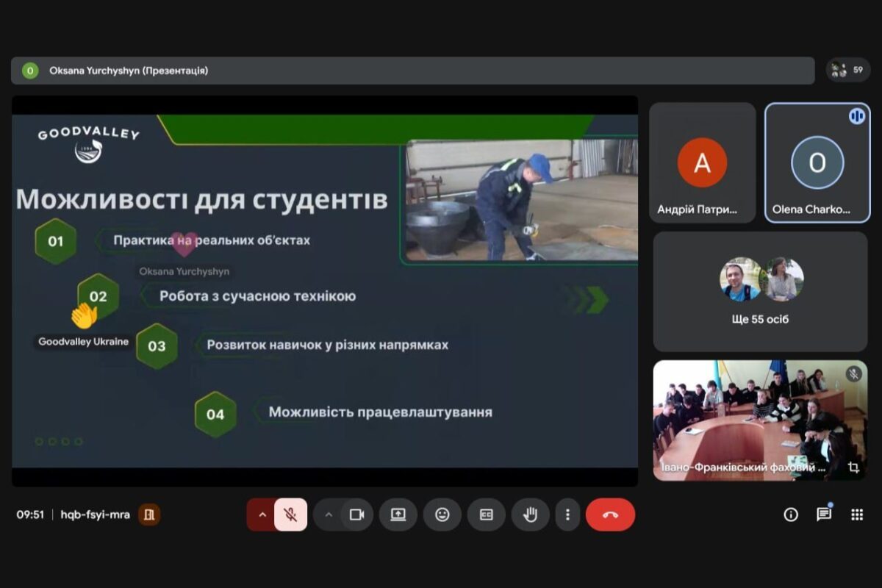Open the meeting details info icon
The image size is (882, 588).
(x=791, y=514)
